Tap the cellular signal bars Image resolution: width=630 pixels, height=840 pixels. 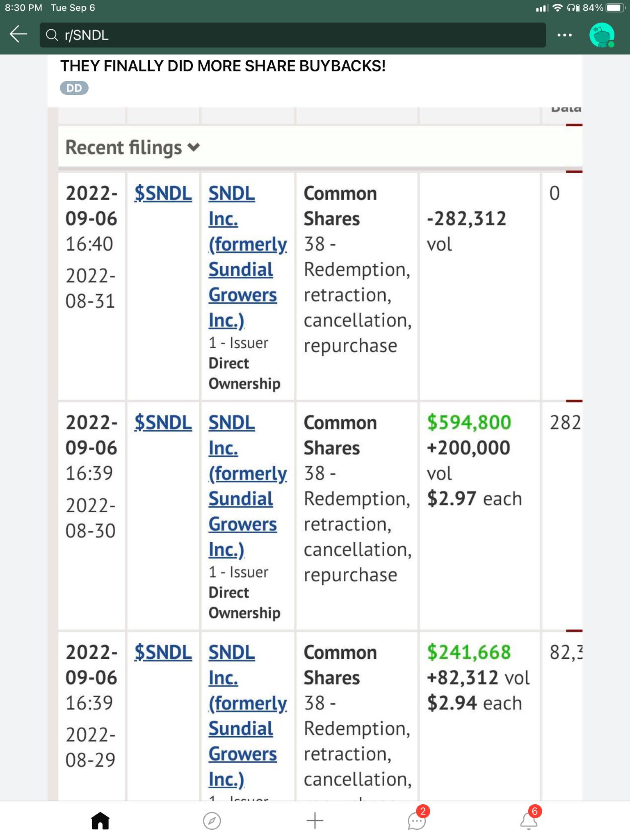pyautogui.click(x=542, y=8)
